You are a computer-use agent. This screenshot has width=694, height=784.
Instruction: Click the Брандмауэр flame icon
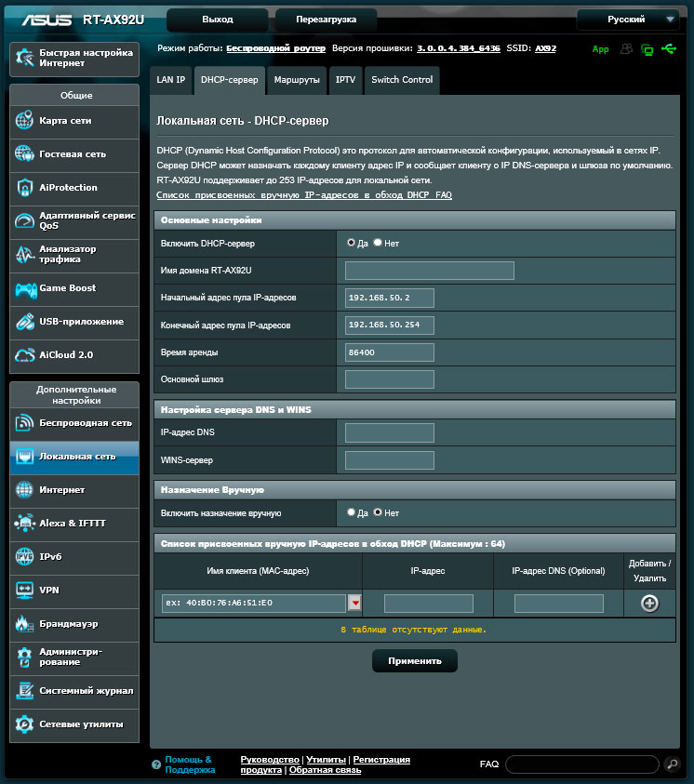[24, 623]
